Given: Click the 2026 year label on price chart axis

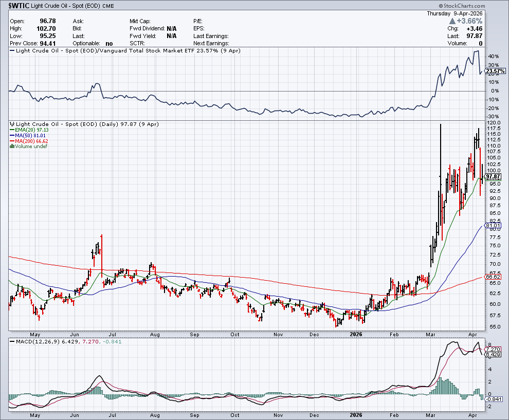Looking at the screenshot, I should (x=355, y=334).
